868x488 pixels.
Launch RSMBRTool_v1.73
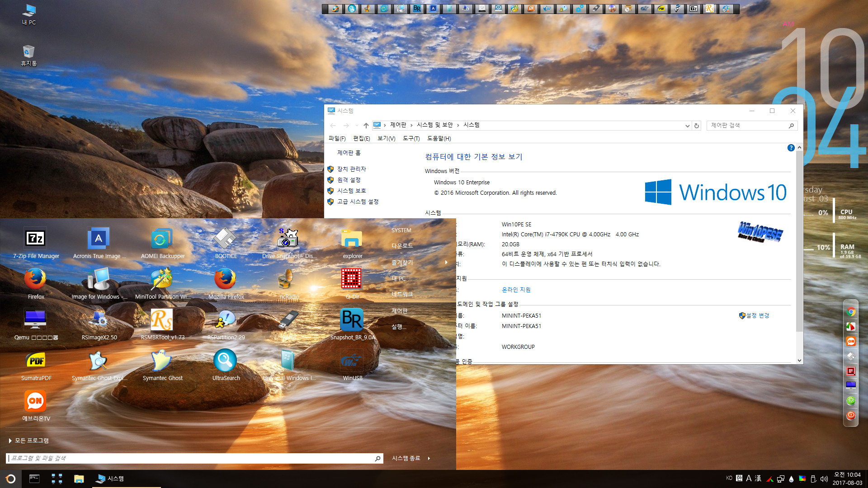pyautogui.click(x=162, y=325)
